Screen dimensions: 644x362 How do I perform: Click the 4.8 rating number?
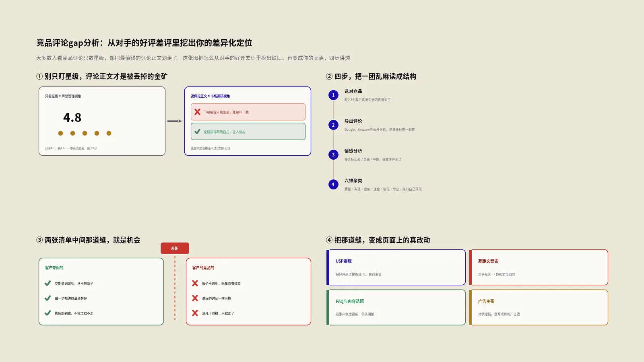tap(72, 117)
